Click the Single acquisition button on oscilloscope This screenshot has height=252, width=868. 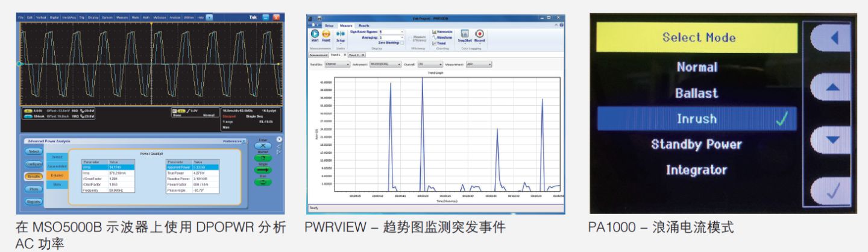coord(263,169)
